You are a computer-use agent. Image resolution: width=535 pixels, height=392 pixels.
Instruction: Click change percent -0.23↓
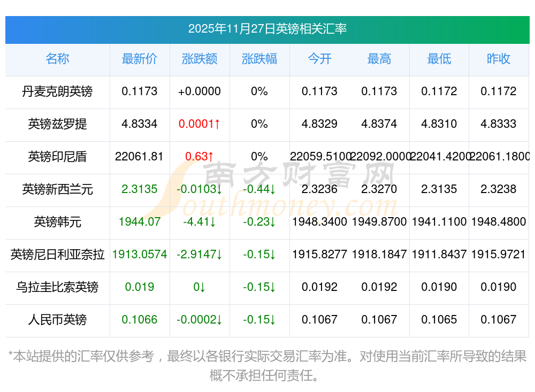click(259, 222)
